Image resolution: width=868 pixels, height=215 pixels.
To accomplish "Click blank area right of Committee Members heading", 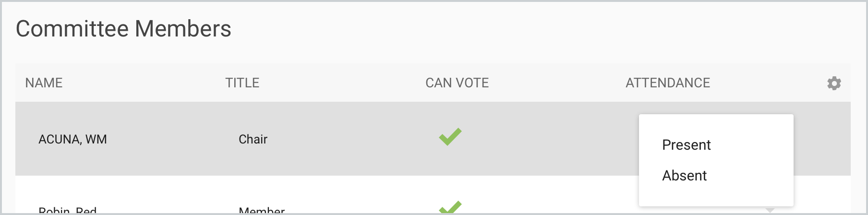I will (x=528, y=29).
